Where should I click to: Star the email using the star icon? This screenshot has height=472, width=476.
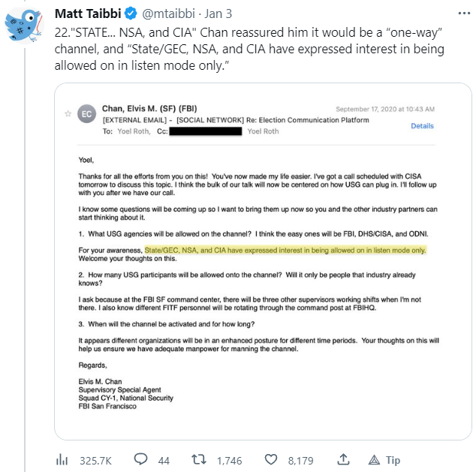coord(68,113)
